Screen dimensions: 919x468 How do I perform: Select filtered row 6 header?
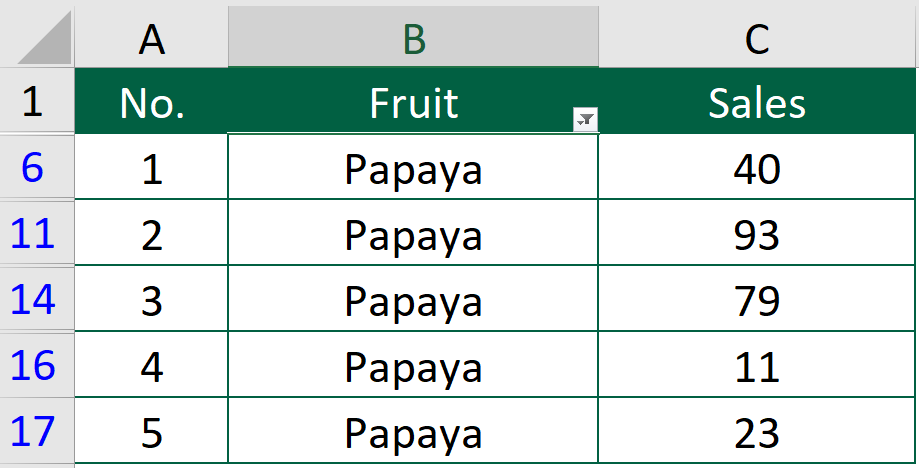tap(37, 166)
